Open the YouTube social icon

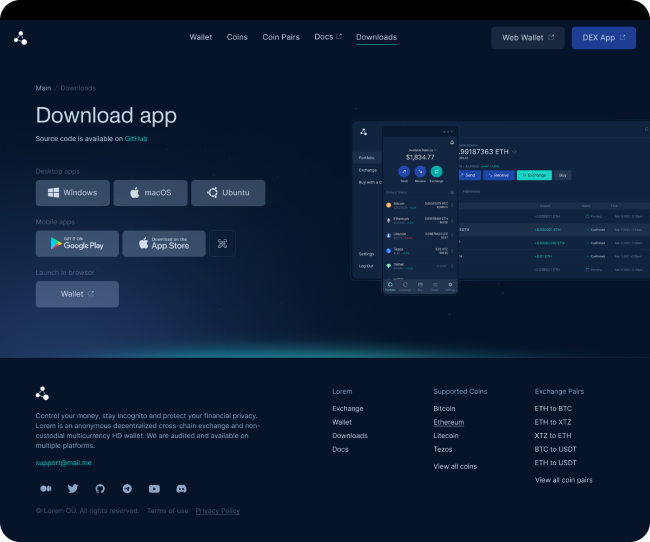[x=154, y=489]
